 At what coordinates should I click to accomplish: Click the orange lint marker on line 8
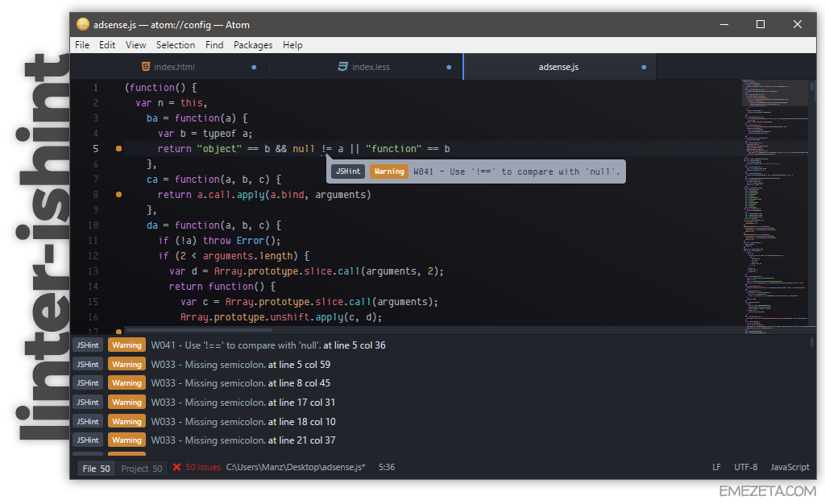(119, 195)
